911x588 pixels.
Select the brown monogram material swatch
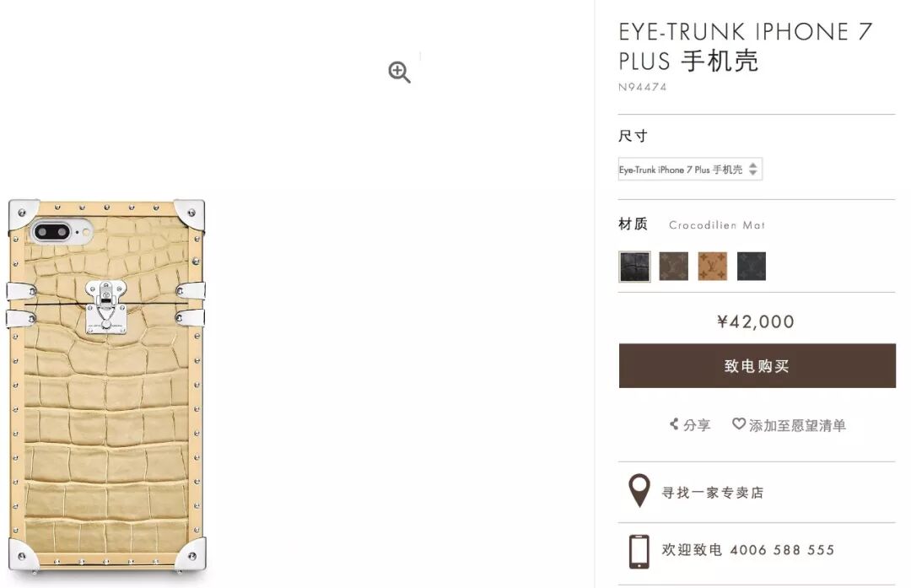coord(673,267)
